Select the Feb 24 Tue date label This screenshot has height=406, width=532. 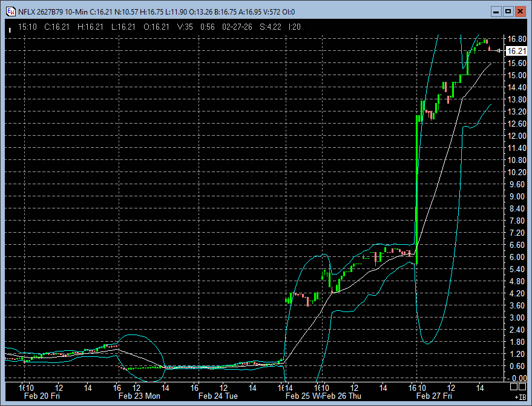[218, 396]
